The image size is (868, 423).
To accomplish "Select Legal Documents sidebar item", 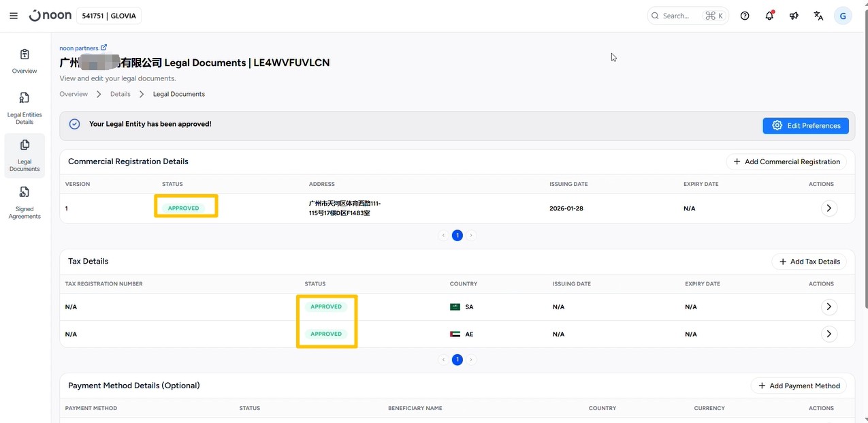I will pos(25,155).
